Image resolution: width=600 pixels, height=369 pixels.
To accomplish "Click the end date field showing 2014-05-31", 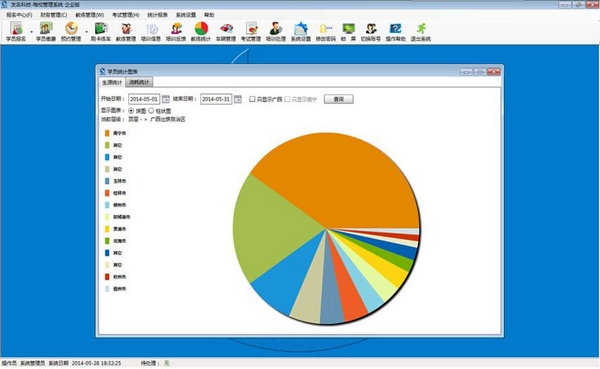I will pyautogui.click(x=216, y=99).
